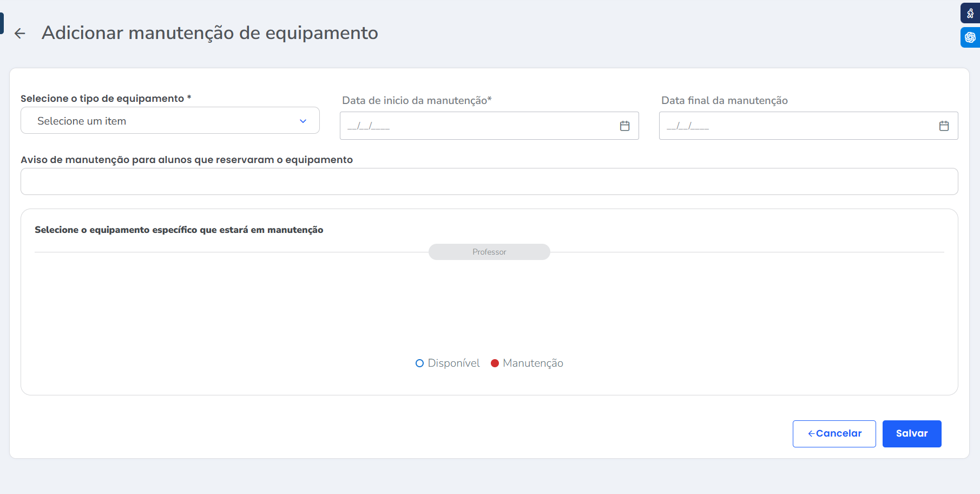Select the Professor pill label
Viewport: 980px width, 494px height.
(489, 252)
